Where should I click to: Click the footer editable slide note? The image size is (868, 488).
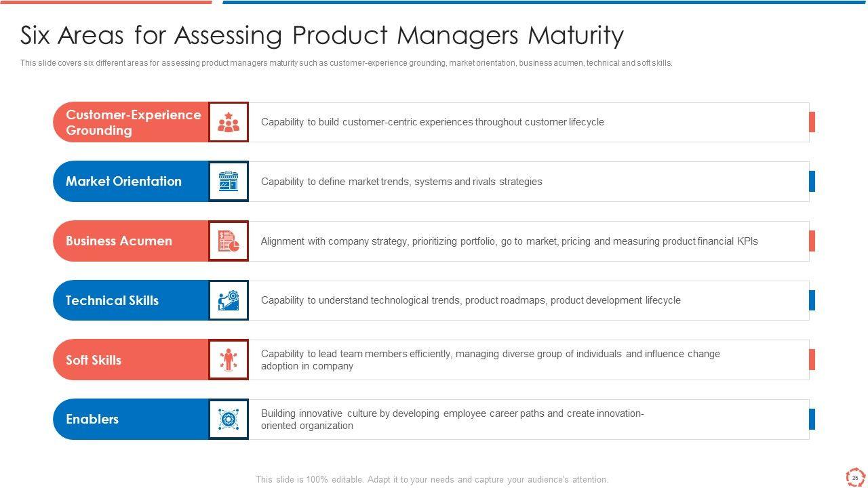click(x=432, y=479)
